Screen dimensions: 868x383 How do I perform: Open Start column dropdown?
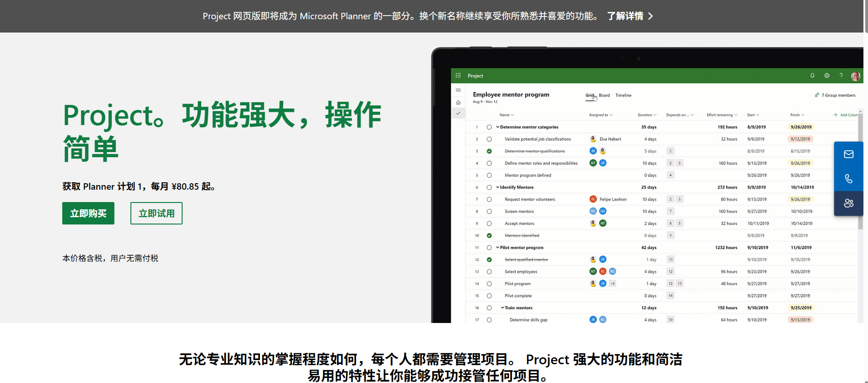pyautogui.click(x=758, y=115)
